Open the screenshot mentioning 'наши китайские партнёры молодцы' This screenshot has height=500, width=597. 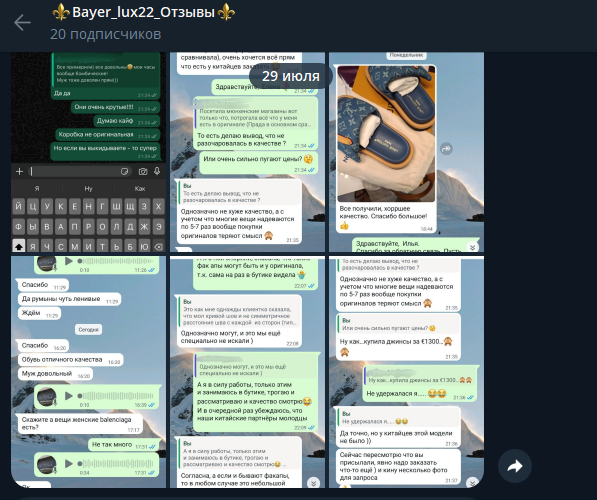[247, 372]
